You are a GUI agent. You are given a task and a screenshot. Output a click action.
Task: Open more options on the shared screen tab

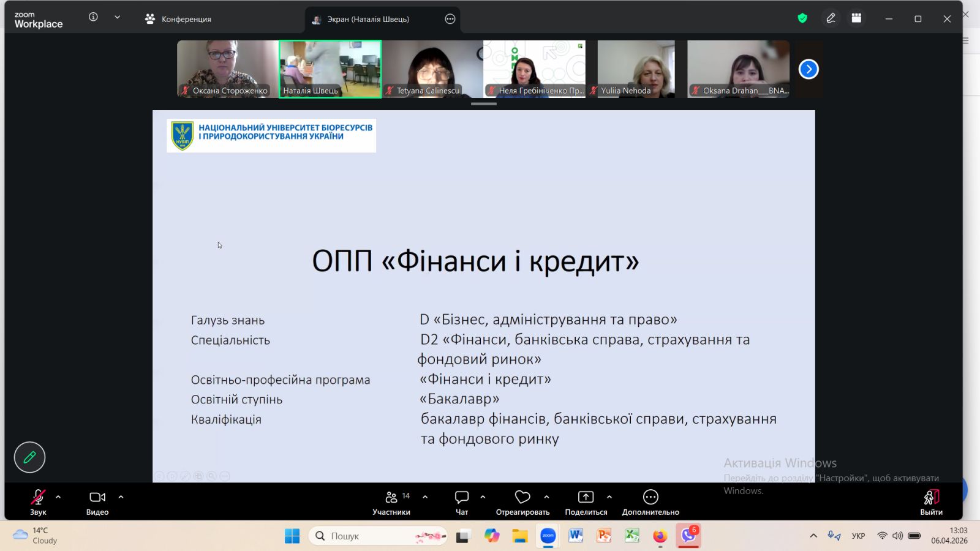coord(450,19)
